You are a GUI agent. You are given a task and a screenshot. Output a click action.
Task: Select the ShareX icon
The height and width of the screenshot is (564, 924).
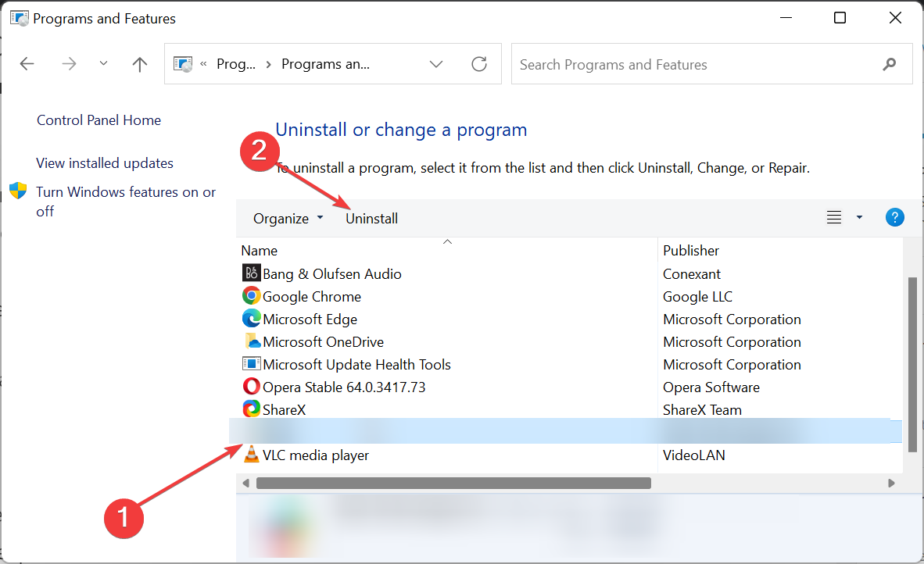[x=252, y=409]
